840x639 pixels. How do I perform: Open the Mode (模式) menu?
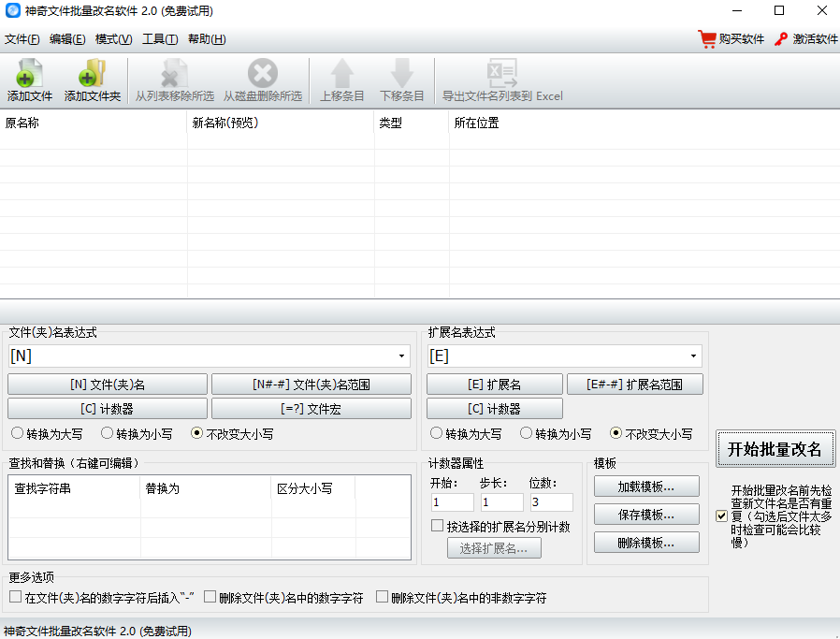tap(113, 39)
